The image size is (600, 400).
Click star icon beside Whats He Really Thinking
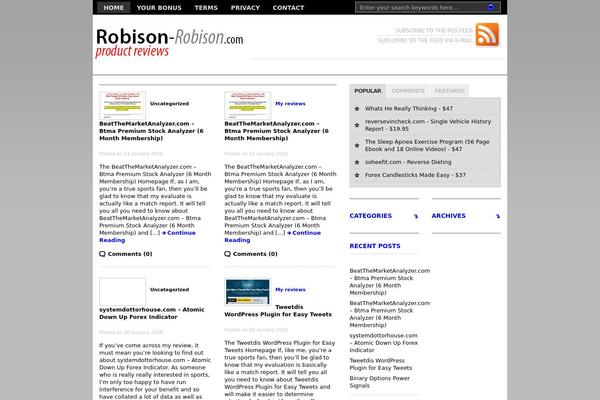[357, 109]
